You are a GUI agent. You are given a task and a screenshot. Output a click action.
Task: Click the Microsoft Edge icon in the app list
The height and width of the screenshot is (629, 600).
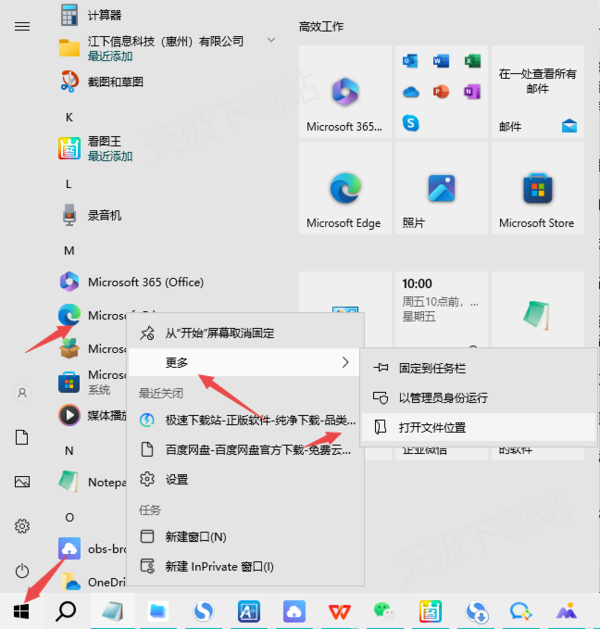[69, 315]
